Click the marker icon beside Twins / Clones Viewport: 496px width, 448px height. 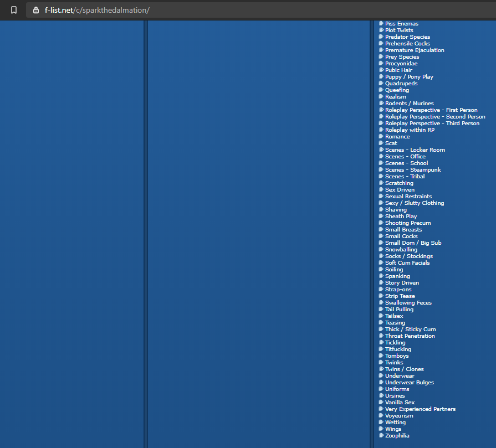pos(381,369)
